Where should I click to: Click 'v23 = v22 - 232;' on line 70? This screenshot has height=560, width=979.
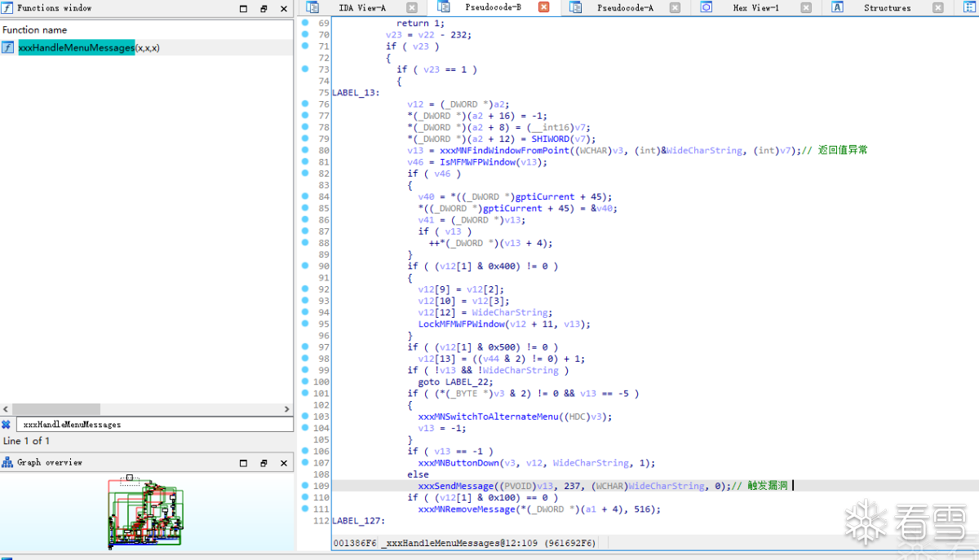(x=429, y=35)
